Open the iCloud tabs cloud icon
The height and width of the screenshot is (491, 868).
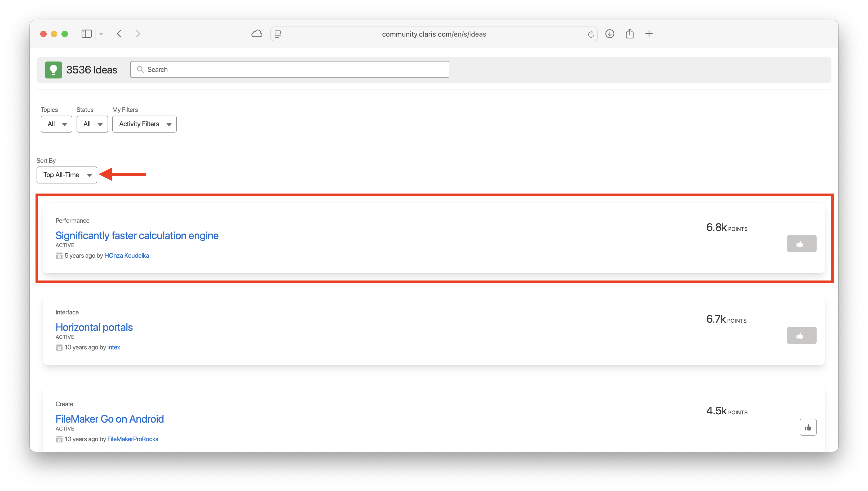257,34
